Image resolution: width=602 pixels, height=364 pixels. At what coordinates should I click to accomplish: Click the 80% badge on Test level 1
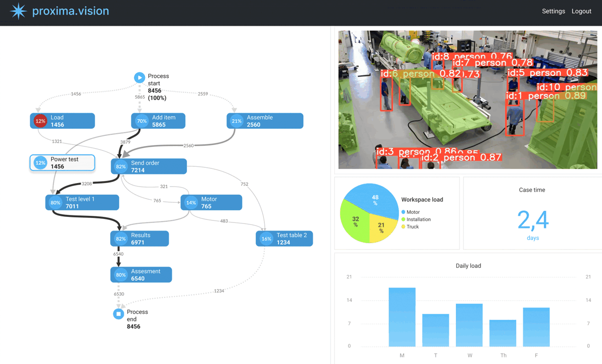pos(55,202)
